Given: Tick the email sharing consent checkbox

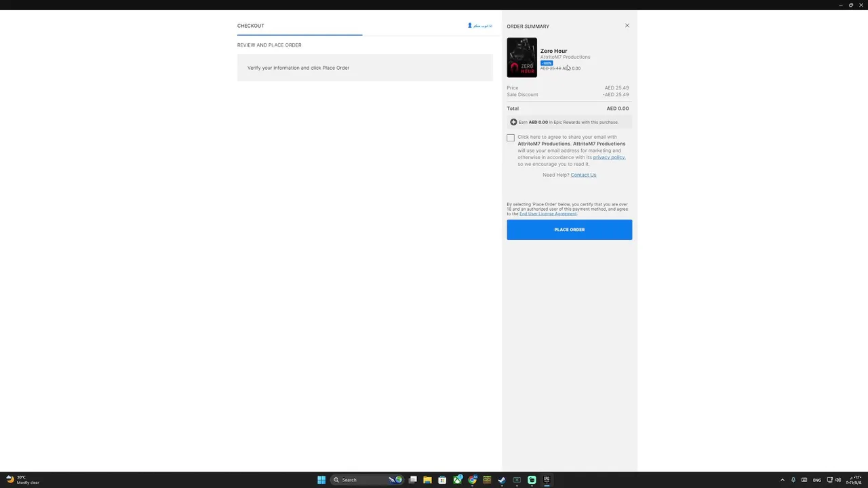Looking at the screenshot, I should (x=511, y=138).
